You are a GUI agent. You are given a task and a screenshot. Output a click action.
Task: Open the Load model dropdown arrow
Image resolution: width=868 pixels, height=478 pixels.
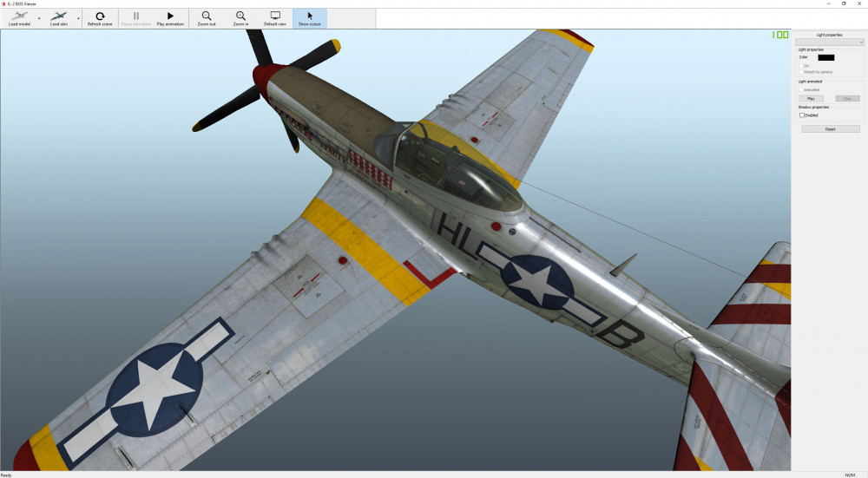pyautogui.click(x=39, y=18)
